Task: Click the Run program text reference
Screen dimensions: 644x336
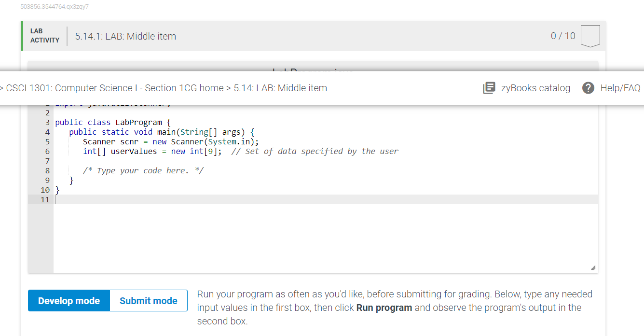Action: click(x=384, y=308)
